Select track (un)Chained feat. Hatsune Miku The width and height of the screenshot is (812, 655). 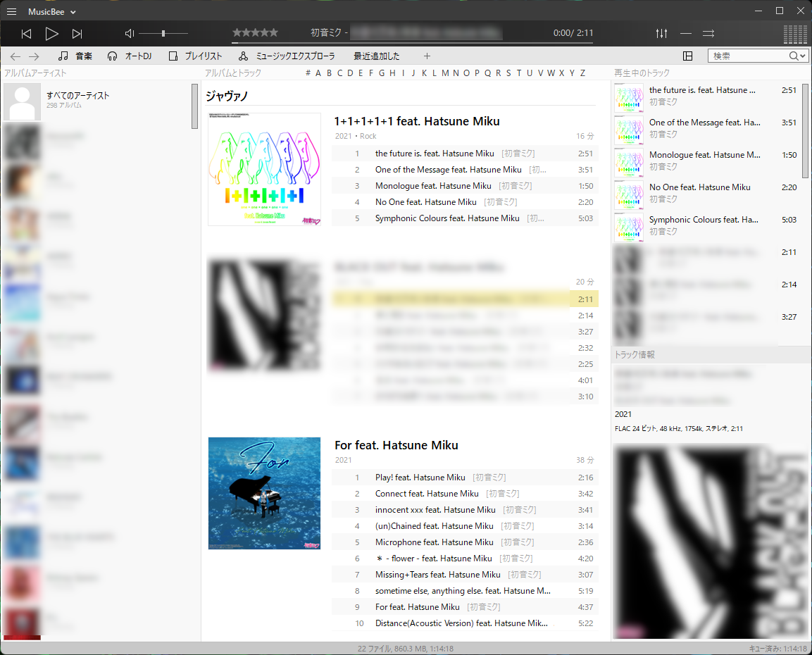coord(465,526)
